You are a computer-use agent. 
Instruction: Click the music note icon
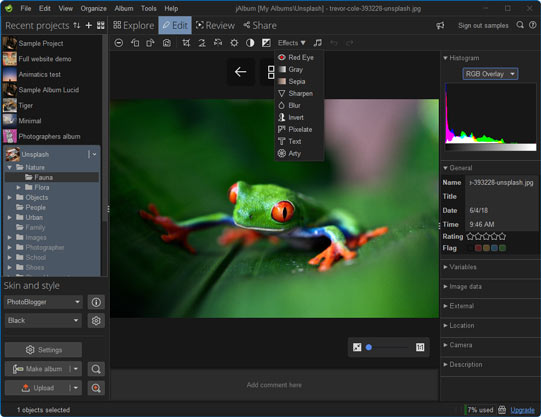(317, 43)
